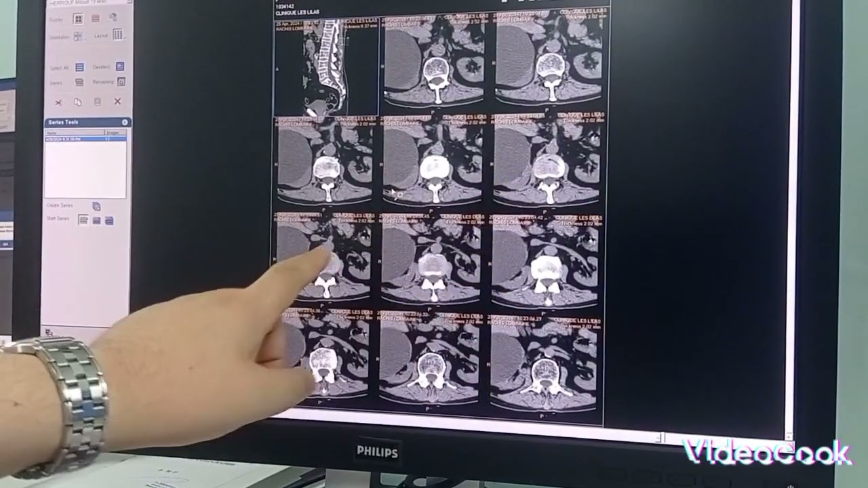Open the Orientation dropdown

(79, 36)
